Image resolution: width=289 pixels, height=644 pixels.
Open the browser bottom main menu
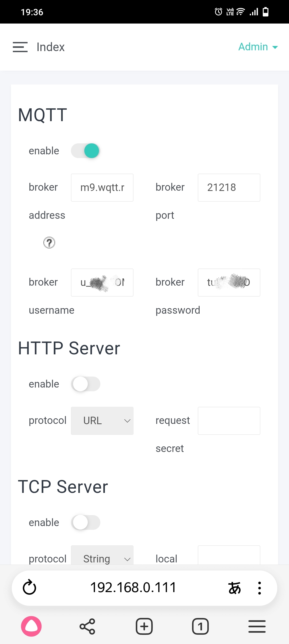click(257, 626)
